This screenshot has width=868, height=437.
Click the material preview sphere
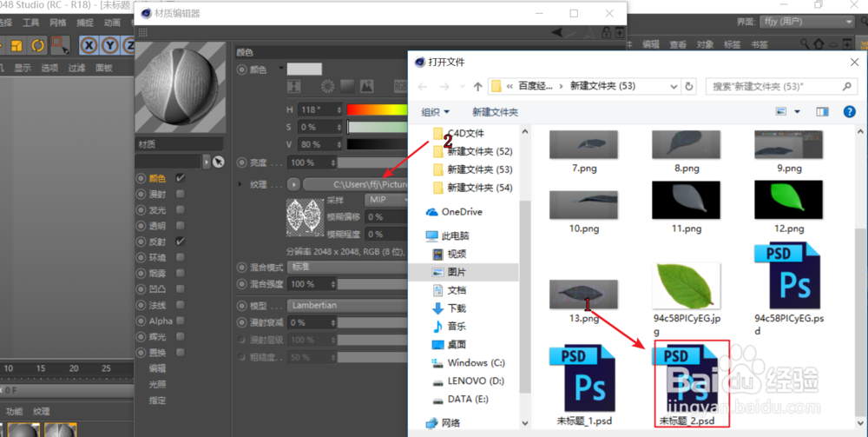point(180,86)
